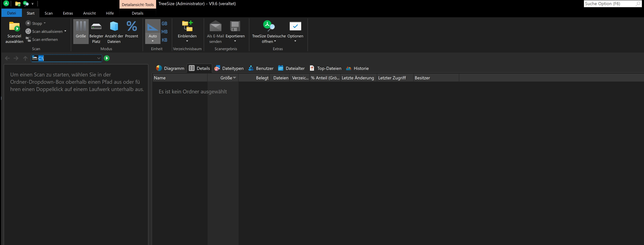Select Größe display mode

[81, 32]
